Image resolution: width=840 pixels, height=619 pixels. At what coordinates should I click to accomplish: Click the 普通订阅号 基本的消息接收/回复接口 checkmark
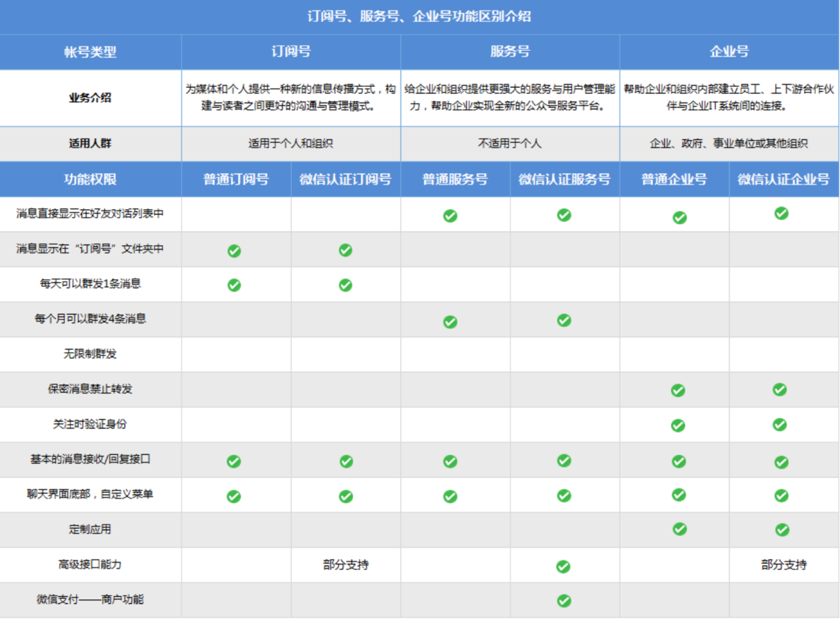[x=233, y=460]
